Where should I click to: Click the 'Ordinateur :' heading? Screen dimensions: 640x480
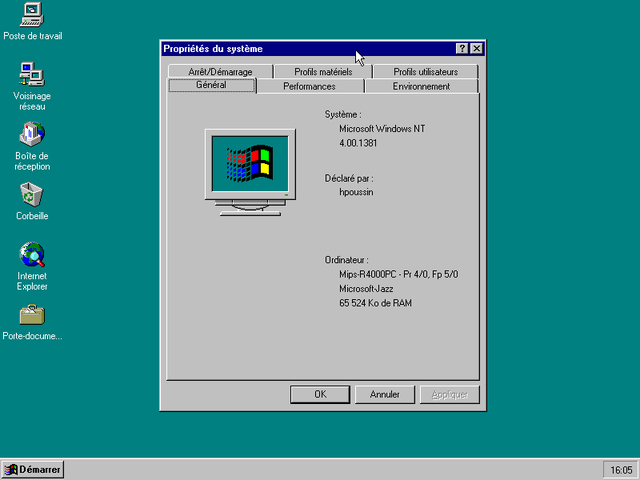(347, 260)
